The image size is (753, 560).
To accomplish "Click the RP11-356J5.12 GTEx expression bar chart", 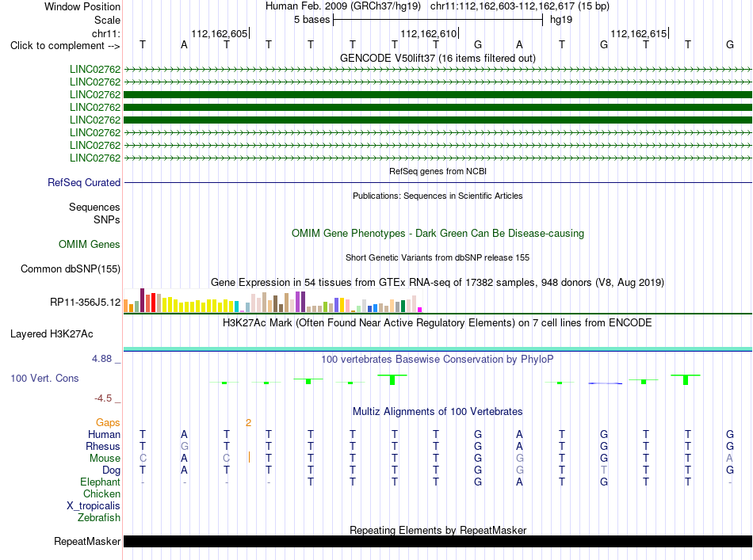I will (x=273, y=300).
